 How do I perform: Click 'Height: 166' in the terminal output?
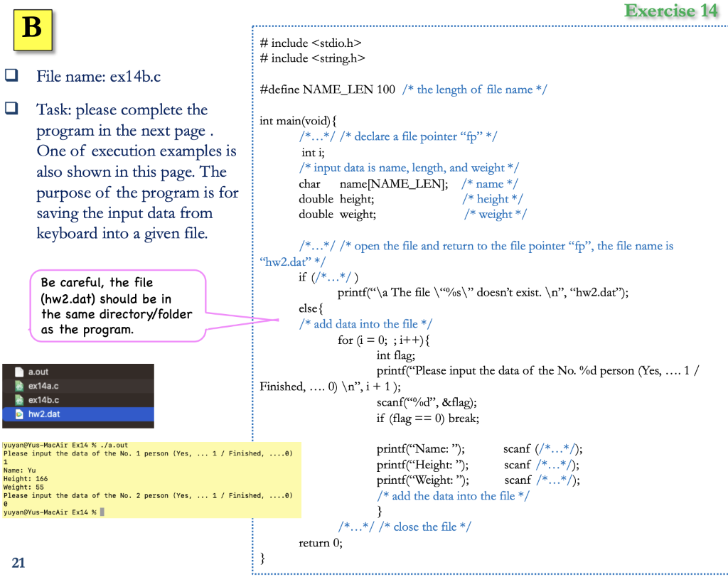[26, 479]
